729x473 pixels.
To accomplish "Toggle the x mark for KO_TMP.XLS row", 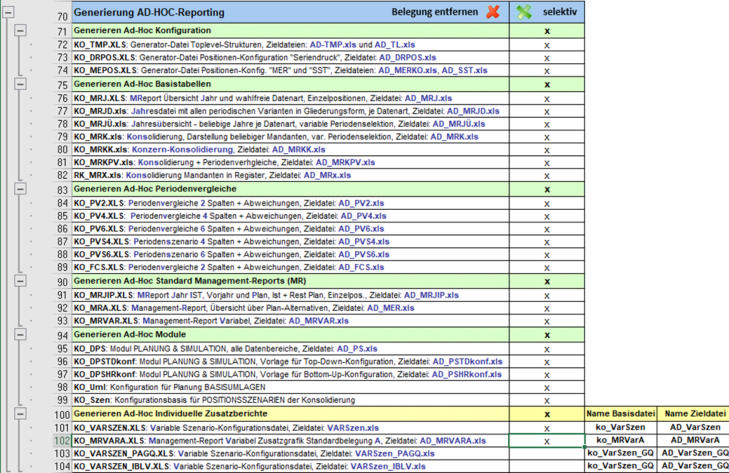I will click(x=547, y=45).
